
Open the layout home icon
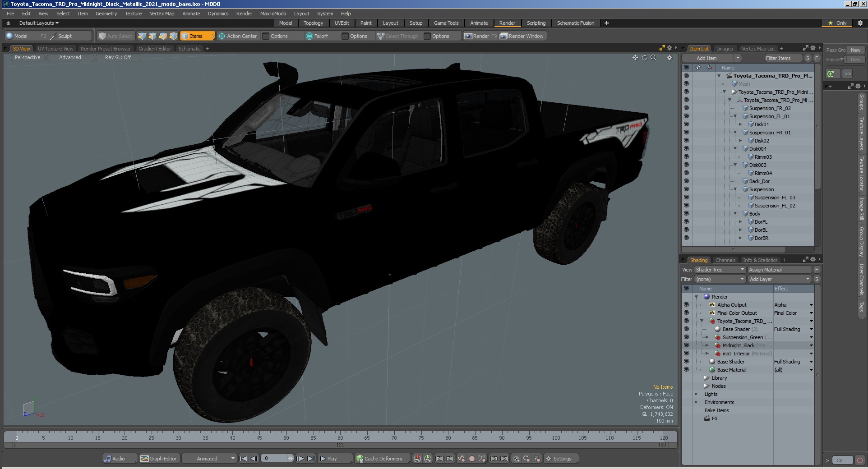[x=8, y=23]
